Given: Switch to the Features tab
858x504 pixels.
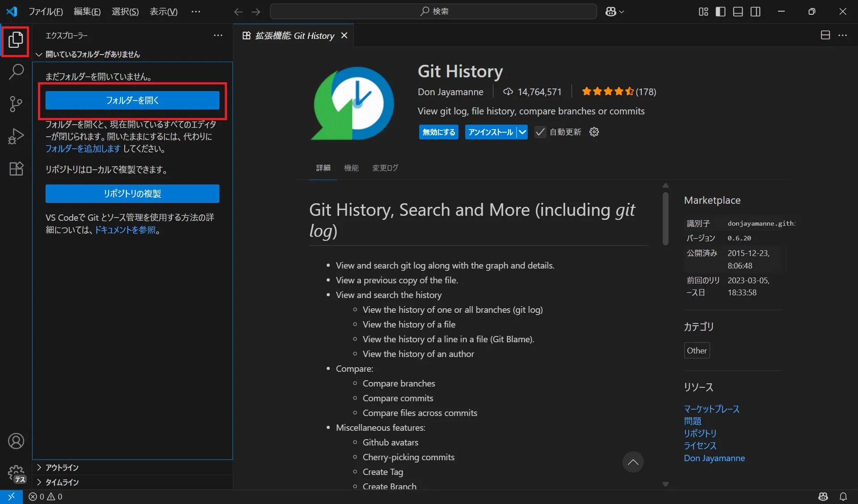Looking at the screenshot, I should 351,168.
